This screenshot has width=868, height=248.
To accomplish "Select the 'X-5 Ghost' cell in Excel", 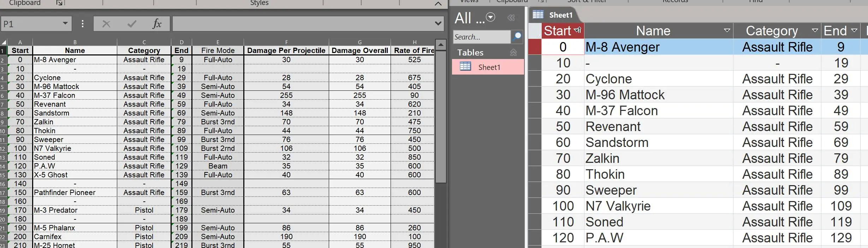I will coord(75,175).
